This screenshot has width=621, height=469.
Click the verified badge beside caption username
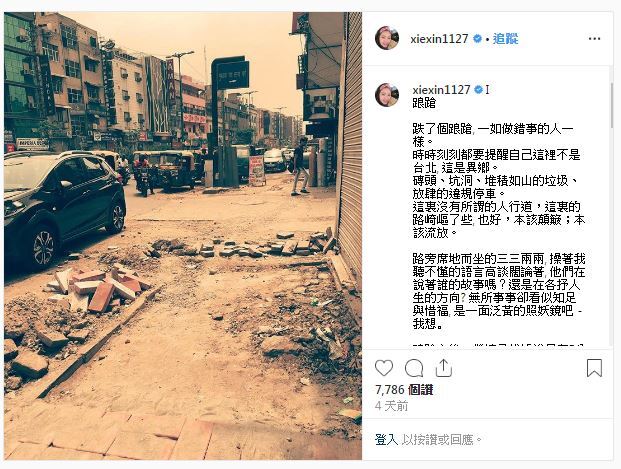(478, 90)
